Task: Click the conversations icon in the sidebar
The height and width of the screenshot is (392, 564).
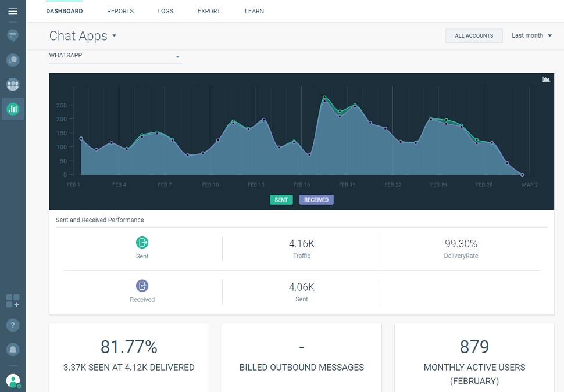Action: (13, 60)
